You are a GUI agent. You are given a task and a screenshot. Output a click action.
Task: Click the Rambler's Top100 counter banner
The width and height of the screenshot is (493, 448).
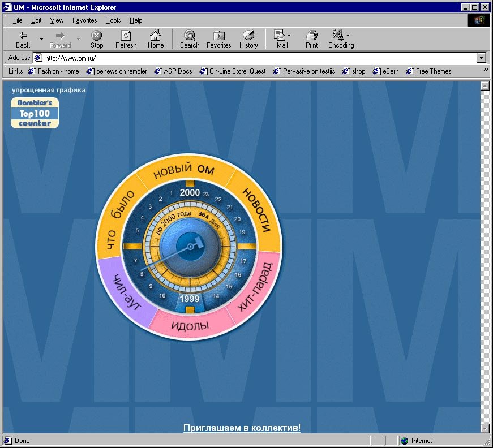pyautogui.click(x=35, y=113)
